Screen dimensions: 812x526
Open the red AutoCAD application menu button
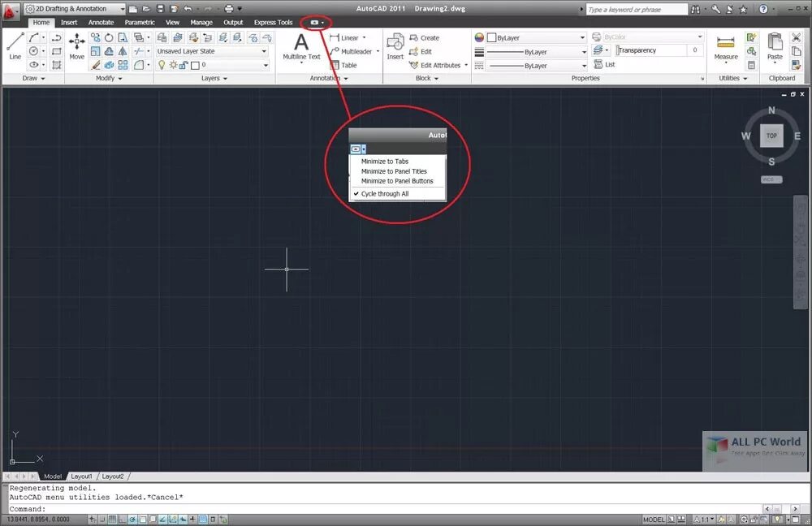10,11
